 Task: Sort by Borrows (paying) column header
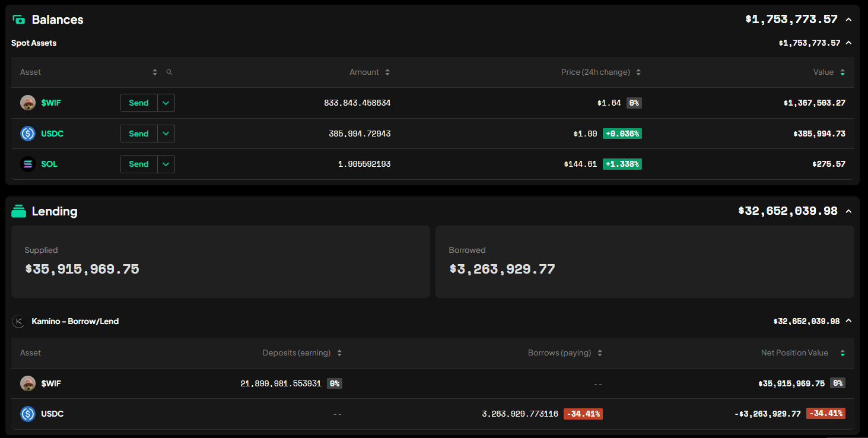point(564,353)
